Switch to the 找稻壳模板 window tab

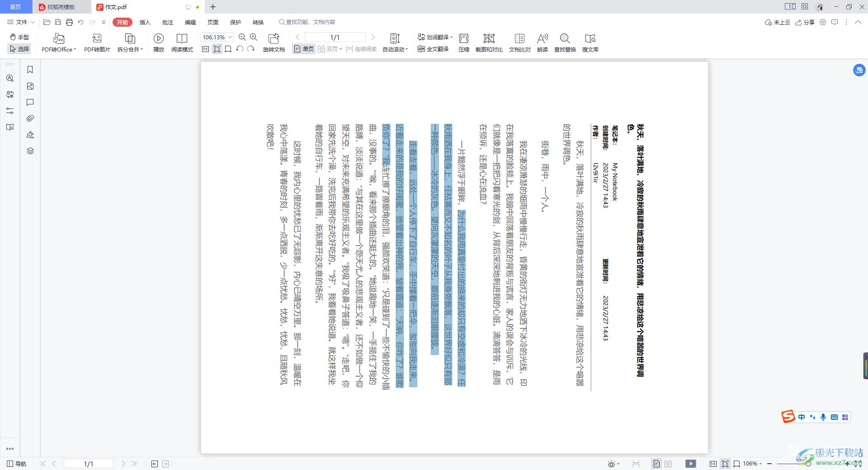[61, 7]
